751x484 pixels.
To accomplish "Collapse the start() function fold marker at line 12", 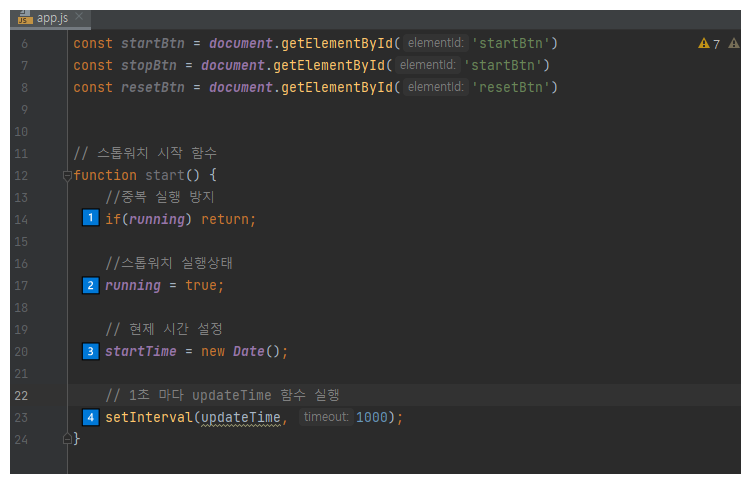I will [x=67, y=176].
